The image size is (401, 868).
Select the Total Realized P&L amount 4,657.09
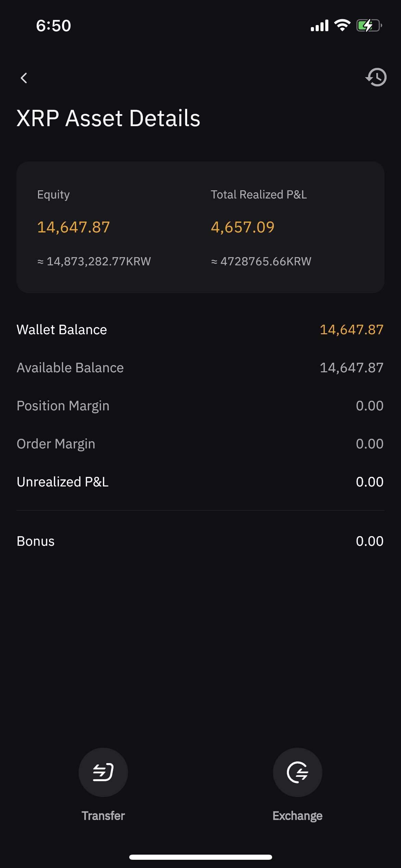pyautogui.click(x=243, y=227)
